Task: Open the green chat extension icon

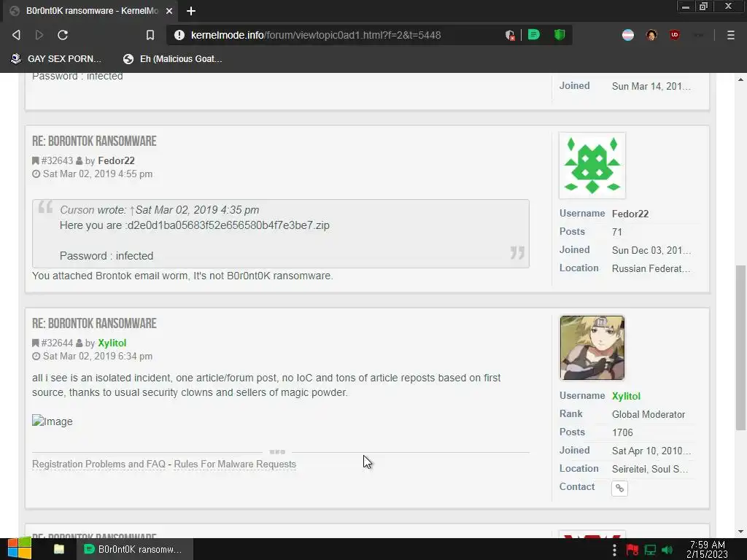Action: pos(533,34)
